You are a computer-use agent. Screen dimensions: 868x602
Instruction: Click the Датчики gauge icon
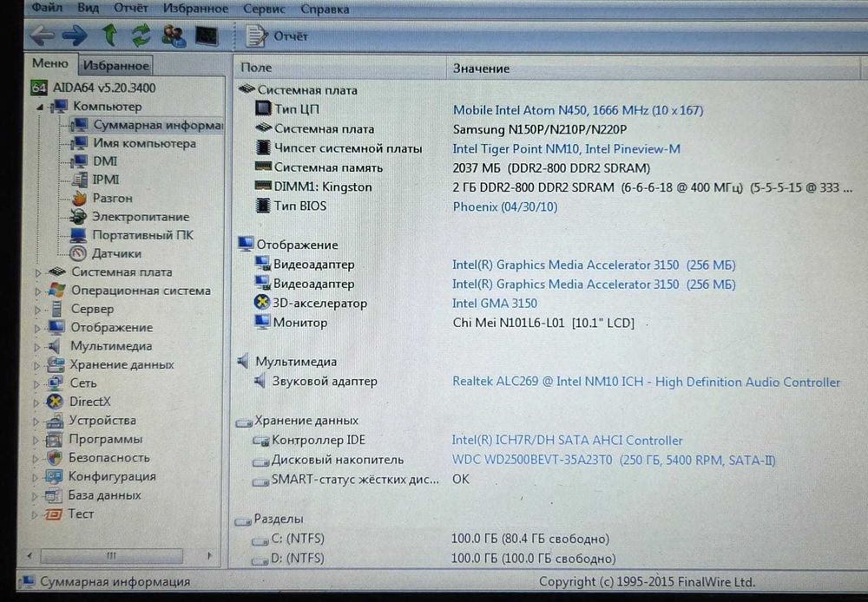point(77,253)
